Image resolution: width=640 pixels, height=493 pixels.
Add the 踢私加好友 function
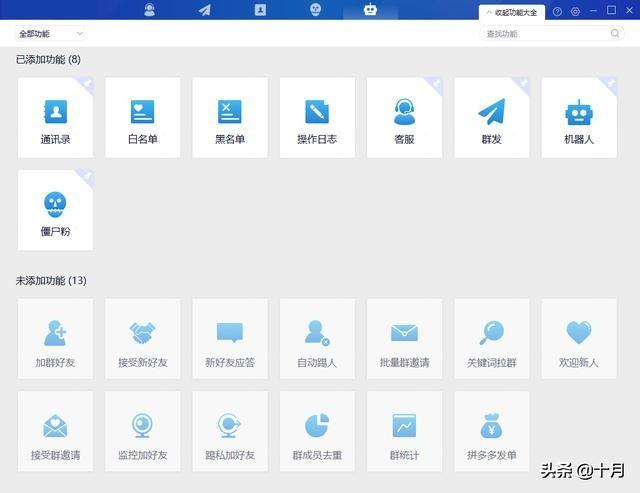click(230, 431)
